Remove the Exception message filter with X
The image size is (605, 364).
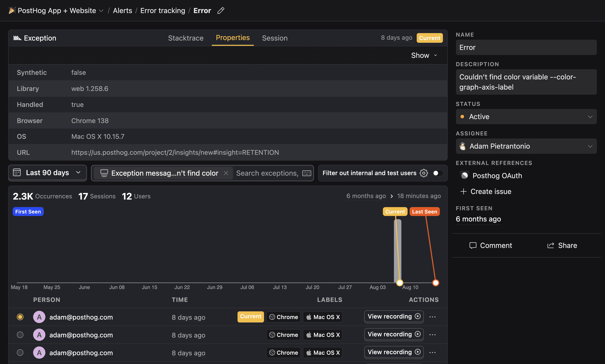coord(226,173)
